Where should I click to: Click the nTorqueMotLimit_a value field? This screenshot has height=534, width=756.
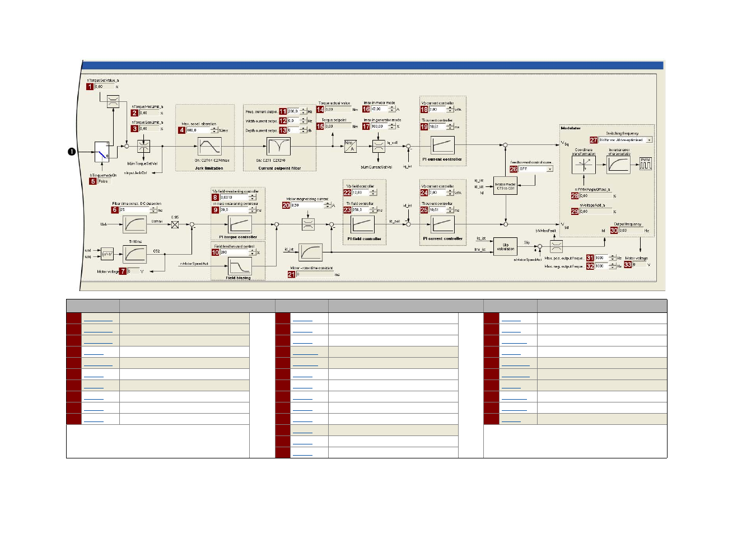[x=149, y=113]
